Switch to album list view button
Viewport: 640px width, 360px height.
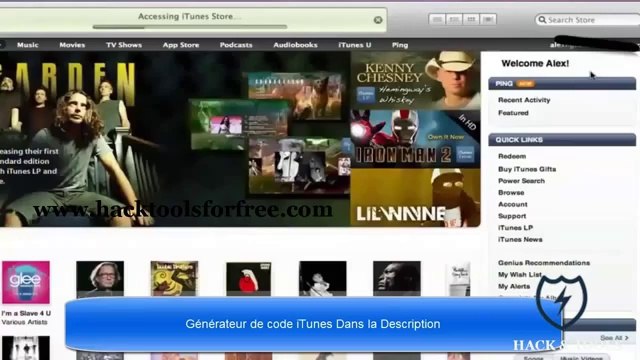[x=454, y=19]
